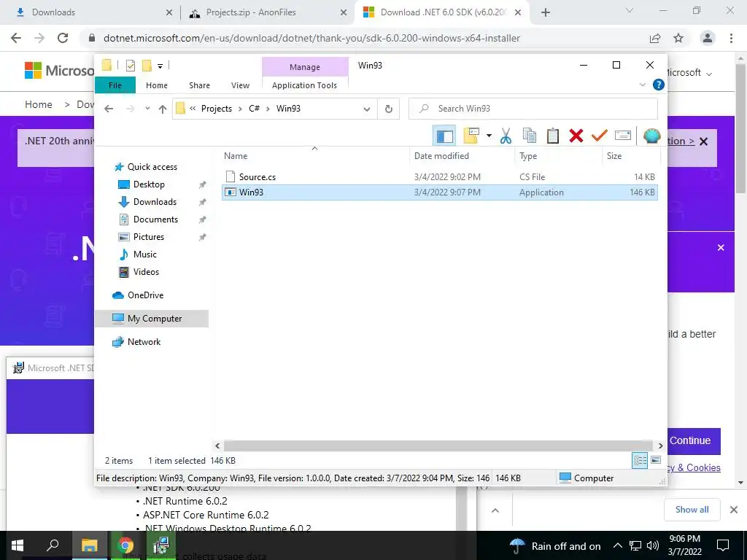Open Documents in navigation pane
This screenshot has height=560, width=747.
tap(155, 219)
